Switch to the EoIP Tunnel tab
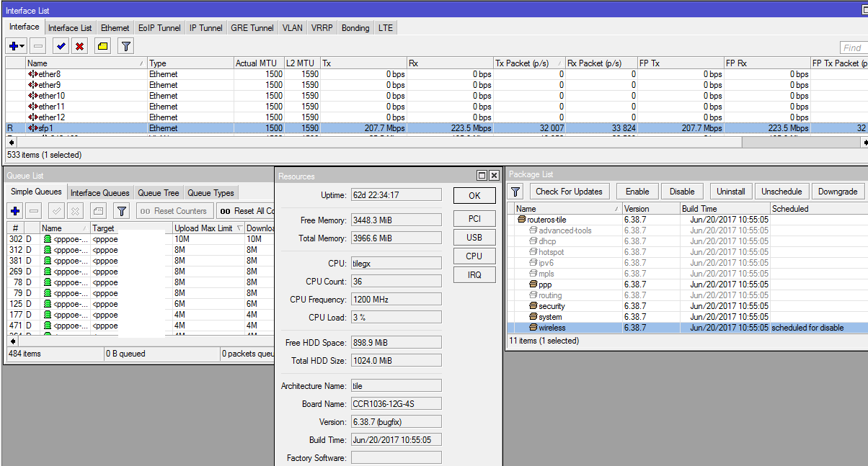The width and height of the screenshot is (868, 466). pyautogui.click(x=159, y=28)
